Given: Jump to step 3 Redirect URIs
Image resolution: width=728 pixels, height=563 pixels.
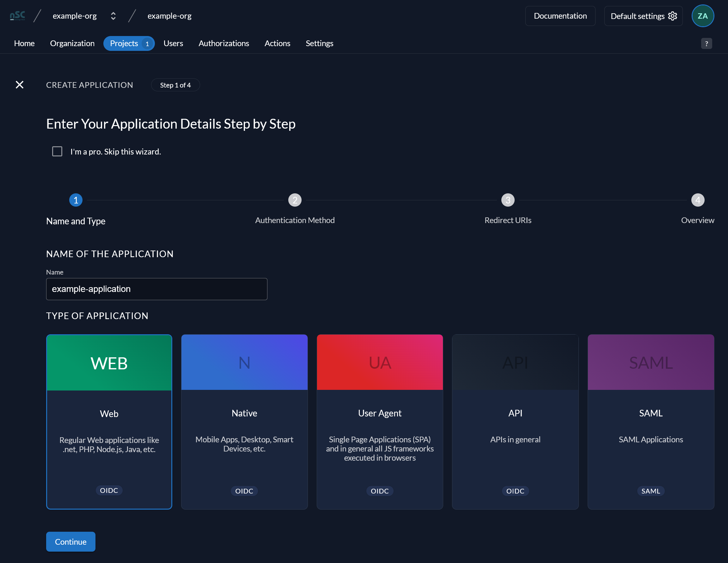Looking at the screenshot, I should (508, 200).
